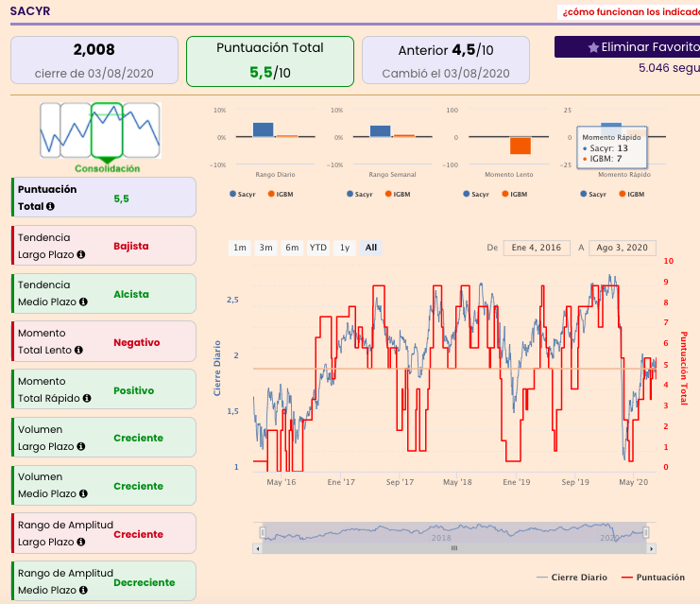Click the navigator scrollbar right arrow
This screenshot has width=700, height=604.
tap(651, 548)
